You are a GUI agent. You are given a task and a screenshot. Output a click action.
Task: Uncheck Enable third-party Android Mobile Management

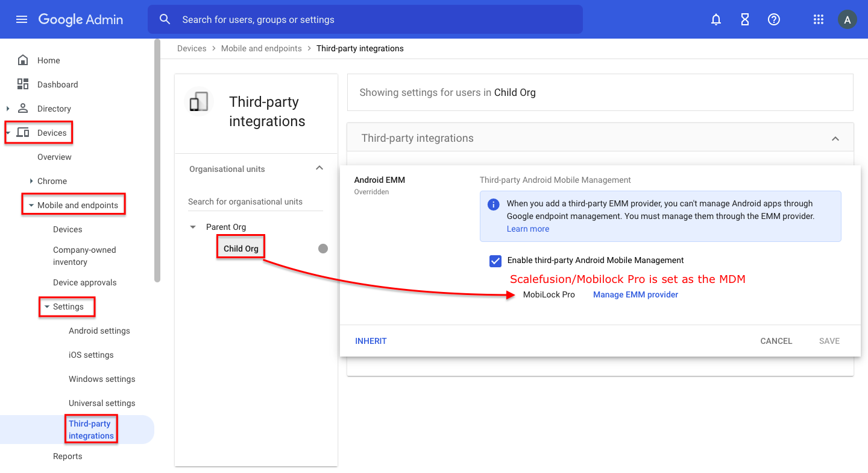coord(495,261)
